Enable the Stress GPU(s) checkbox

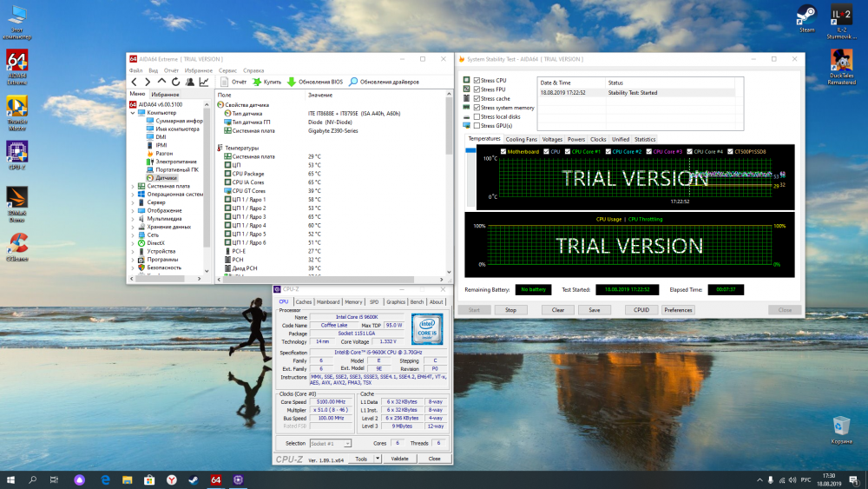click(x=477, y=126)
